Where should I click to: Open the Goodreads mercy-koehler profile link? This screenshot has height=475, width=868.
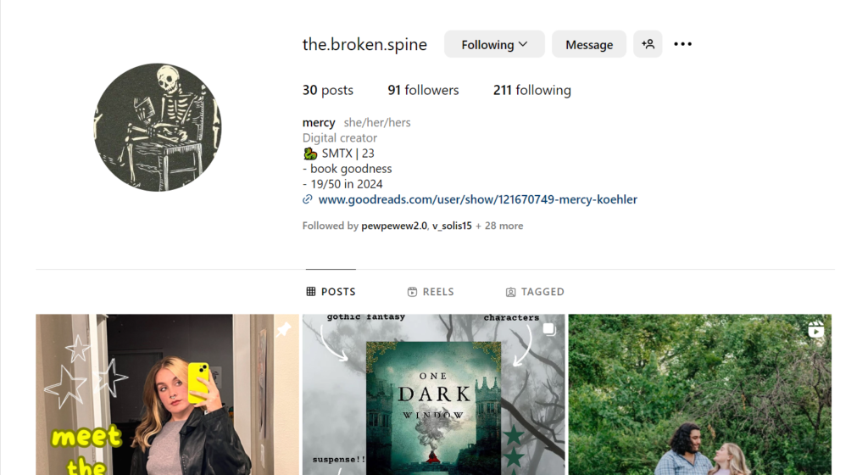(x=478, y=199)
